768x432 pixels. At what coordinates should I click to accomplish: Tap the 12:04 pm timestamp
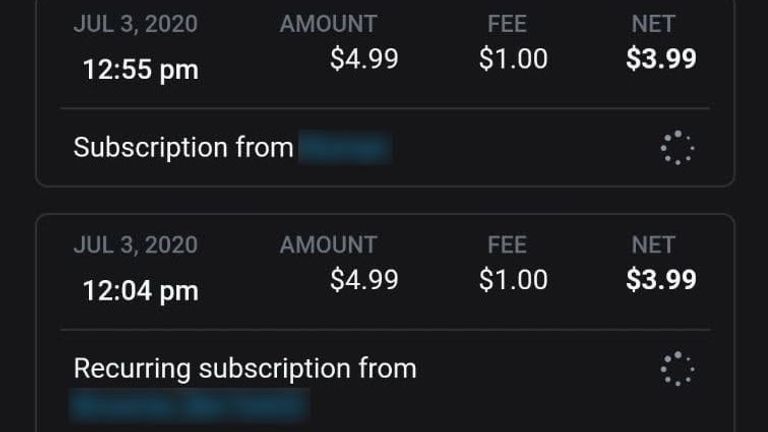click(x=141, y=291)
